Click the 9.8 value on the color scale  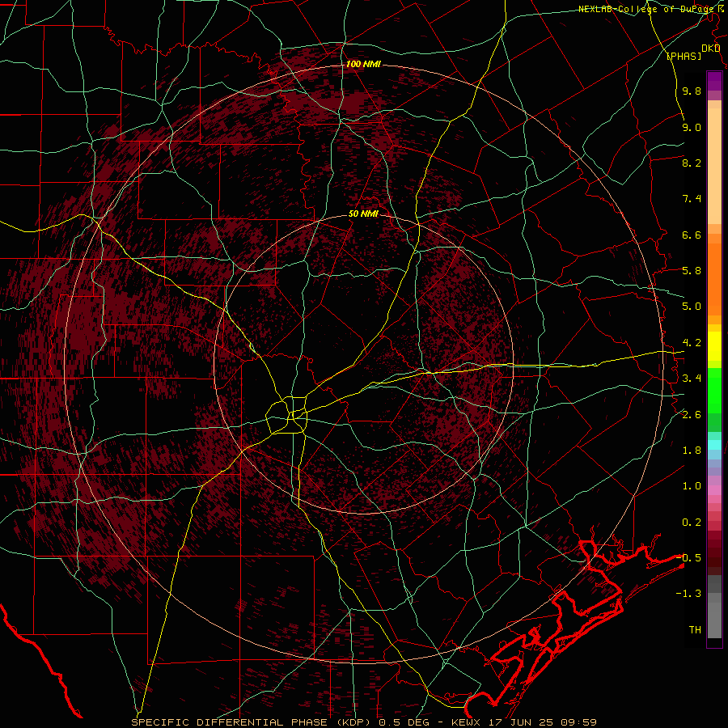coord(692,91)
